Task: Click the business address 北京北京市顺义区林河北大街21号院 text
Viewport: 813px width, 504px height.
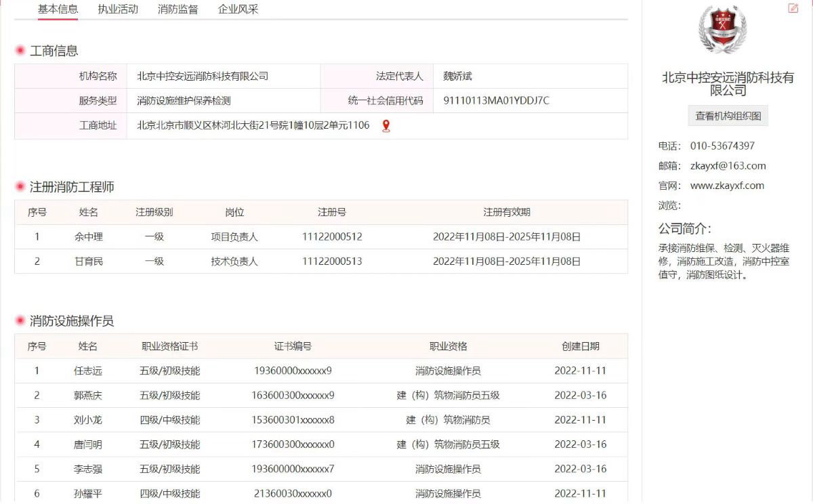Action: (x=253, y=125)
